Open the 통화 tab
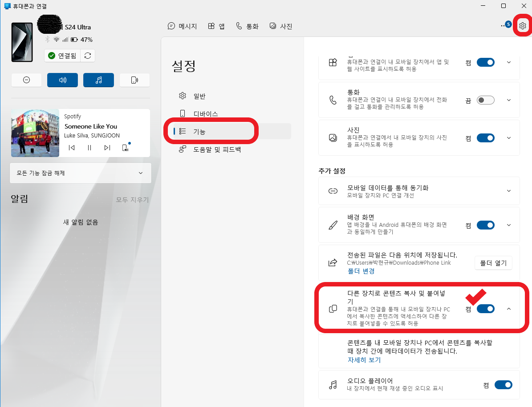 248,26
